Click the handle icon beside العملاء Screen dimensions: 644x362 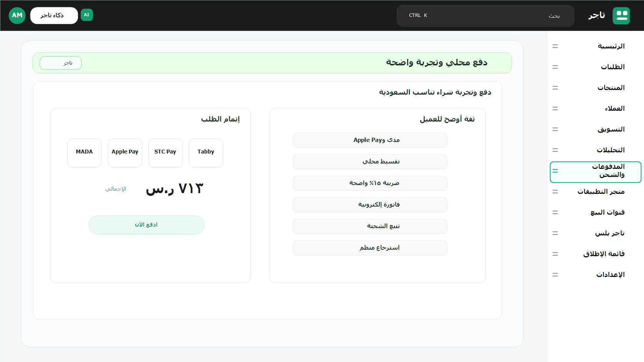[555, 108]
